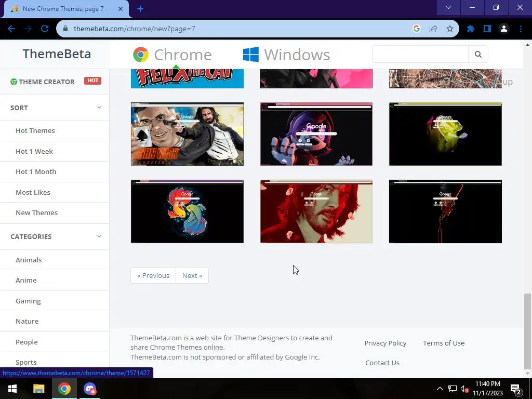Reload the page with the refresh icon
This screenshot has width=532, height=399.
pos(45,29)
